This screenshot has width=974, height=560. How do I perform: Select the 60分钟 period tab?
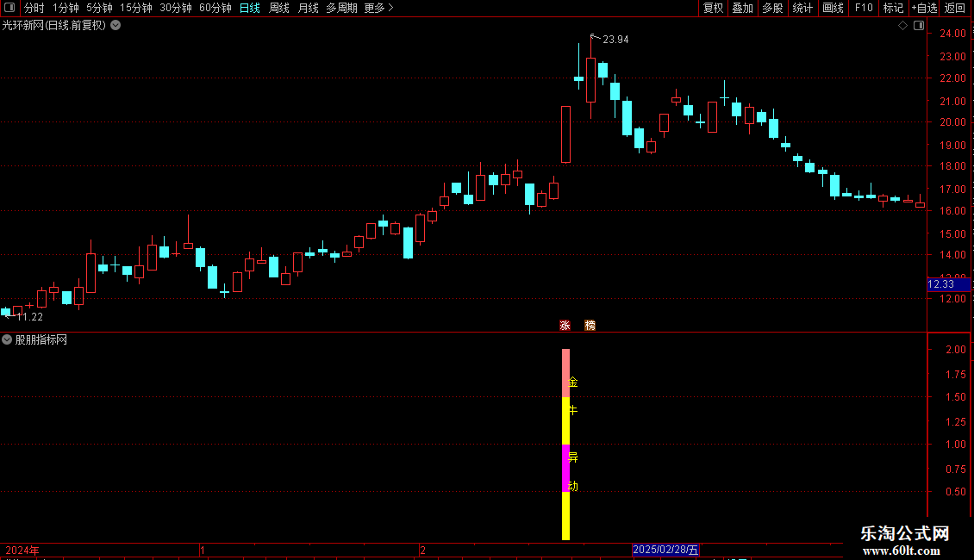click(x=215, y=8)
